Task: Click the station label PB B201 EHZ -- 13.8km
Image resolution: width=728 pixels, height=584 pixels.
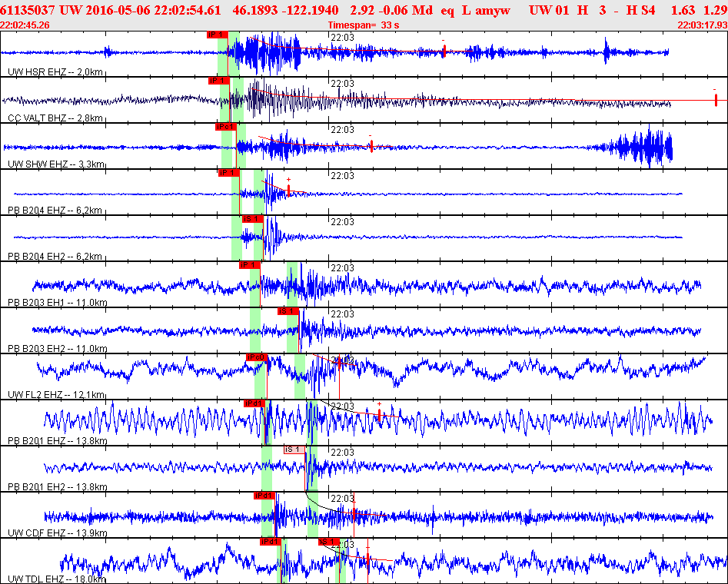Action: pyautogui.click(x=58, y=440)
